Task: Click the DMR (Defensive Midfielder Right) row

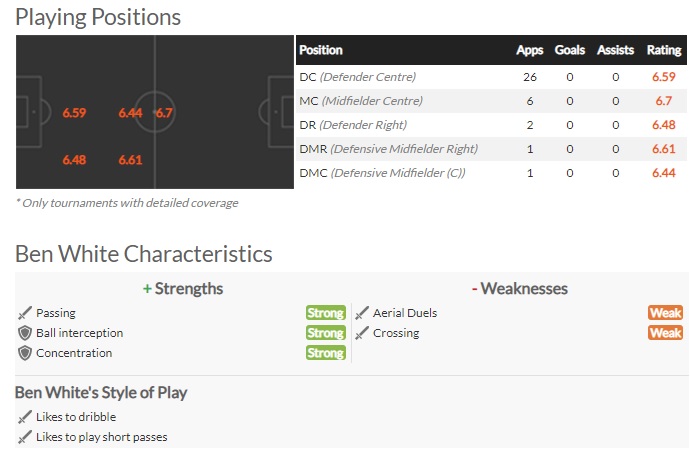Action: point(491,149)
